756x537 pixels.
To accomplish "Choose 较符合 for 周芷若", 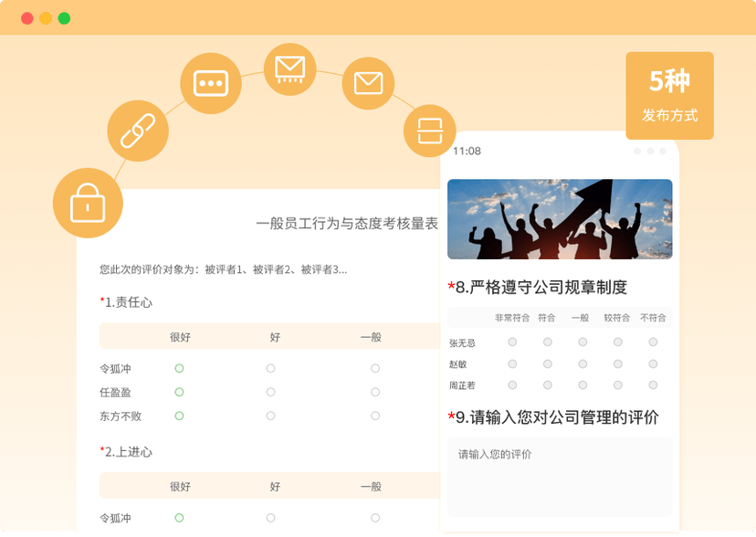I will coord(618,384).
